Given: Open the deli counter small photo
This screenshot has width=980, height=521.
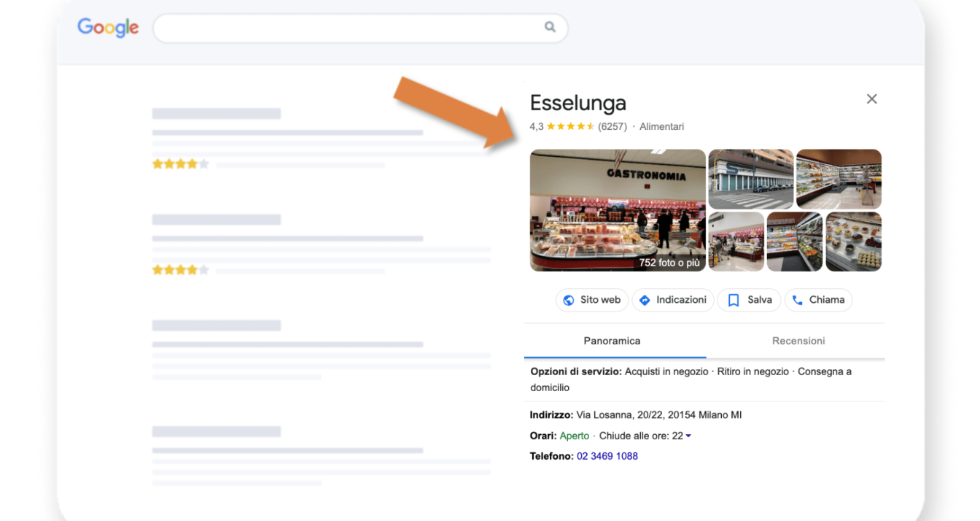Looking at the screenshot, I should tap(736, 242).
